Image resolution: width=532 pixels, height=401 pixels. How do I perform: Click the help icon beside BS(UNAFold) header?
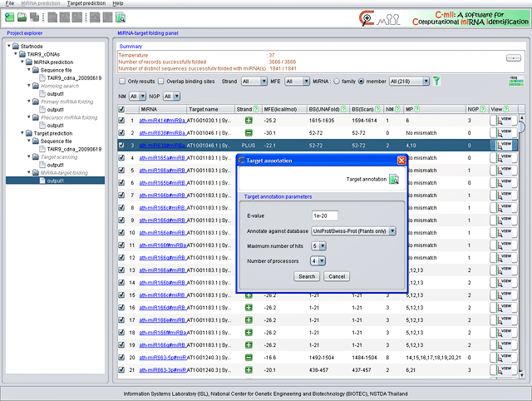[x=343, y=109]
